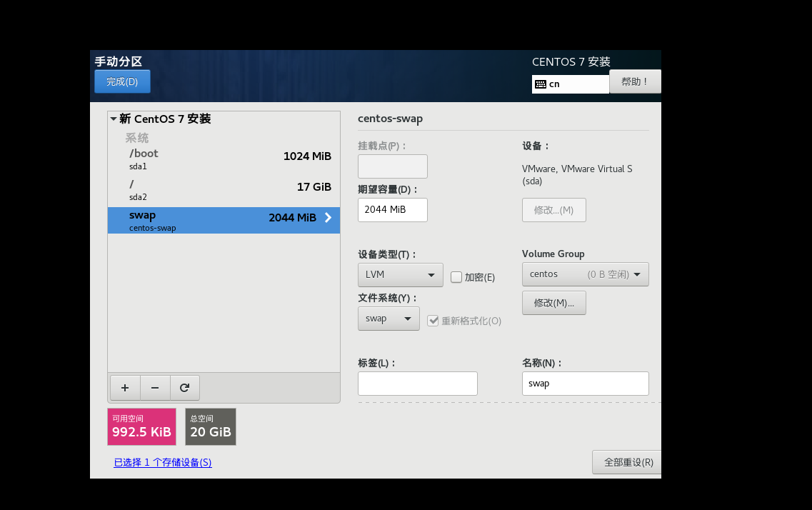Click the 挂载点(P) mount point field
The width and height of the screenshot is (812, 510).
pos(393,166)
